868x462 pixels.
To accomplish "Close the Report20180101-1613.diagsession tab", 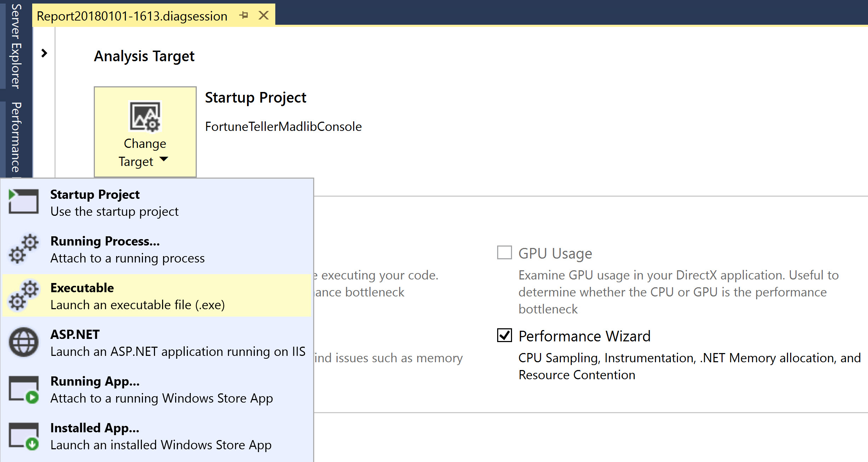I will pyautogui.click(x=264, y=15).
